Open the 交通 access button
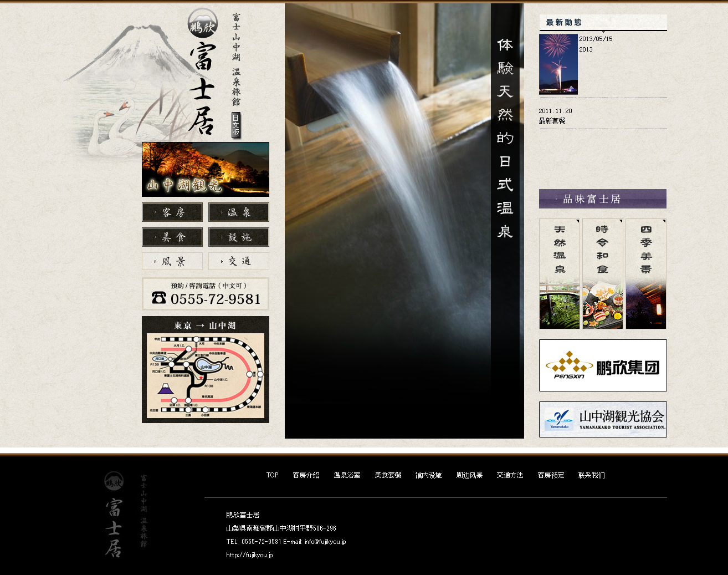 239,261
